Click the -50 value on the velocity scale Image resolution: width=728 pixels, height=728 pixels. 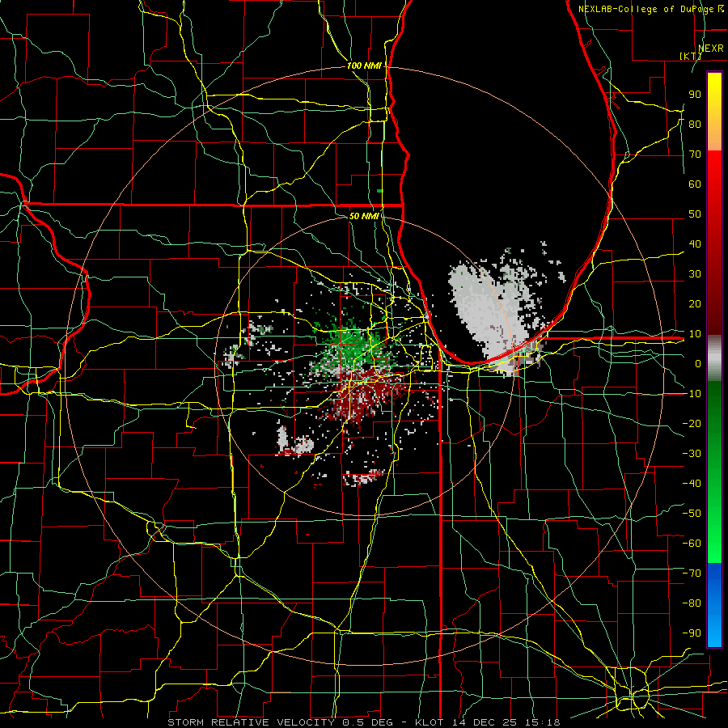tap(692, 513)
